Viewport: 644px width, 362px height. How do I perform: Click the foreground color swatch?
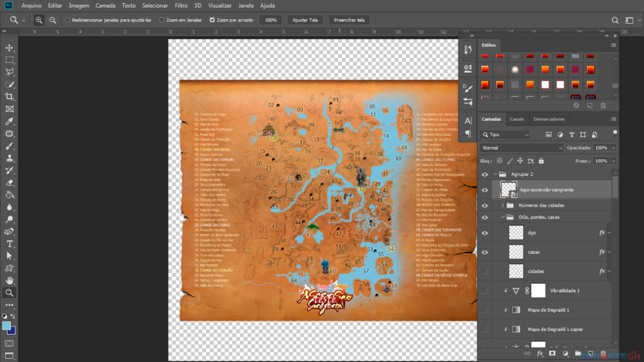coord(6,326)
